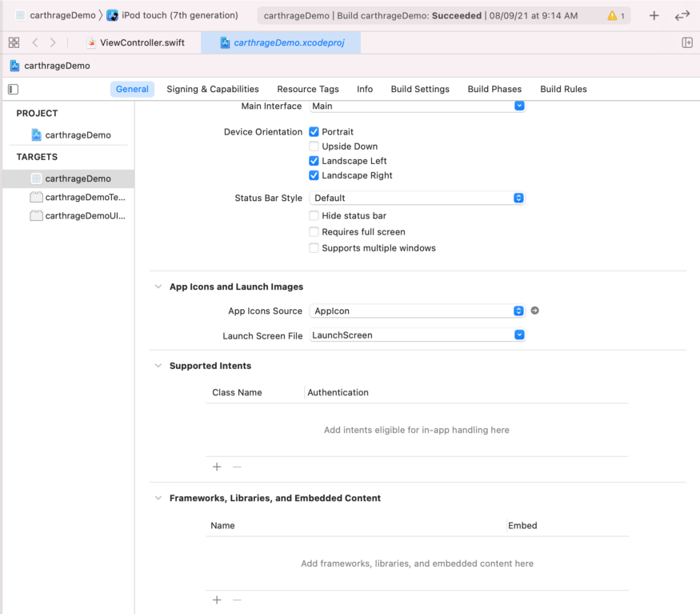
Task: Click the build warning indicator
Action: pyautogui.click(x=616, y=16)
